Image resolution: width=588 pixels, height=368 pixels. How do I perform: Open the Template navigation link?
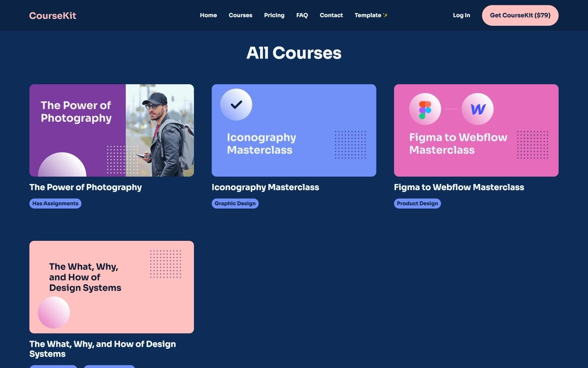pos(367,15)
